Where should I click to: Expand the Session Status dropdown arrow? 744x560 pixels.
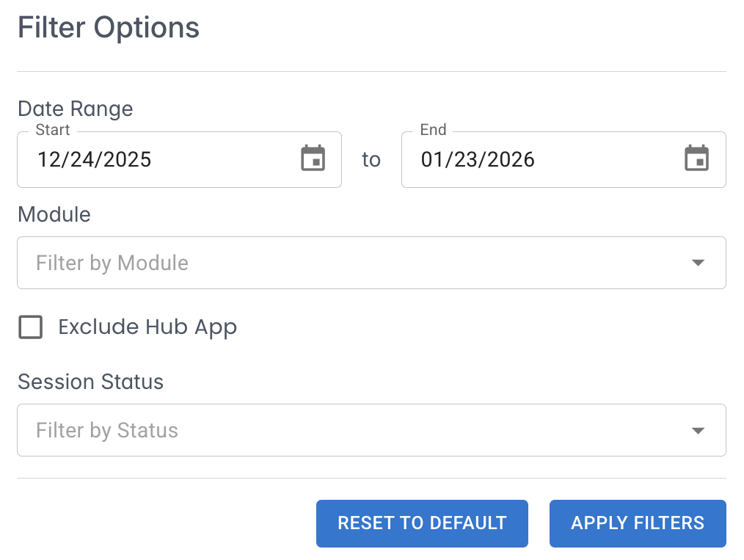[x=698, y=430]
